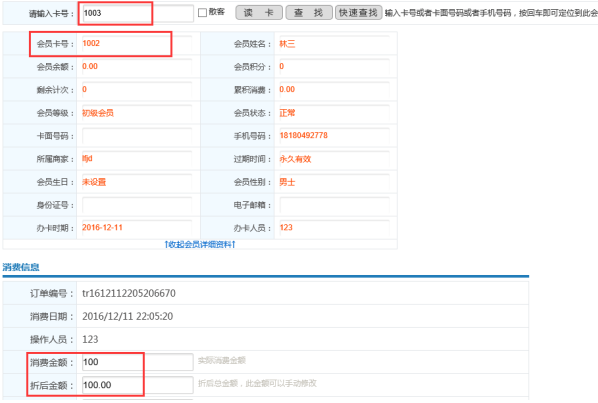Screen dimensions: 598x403
Task: Click the 读卡 button
Action: click(259, 13)
